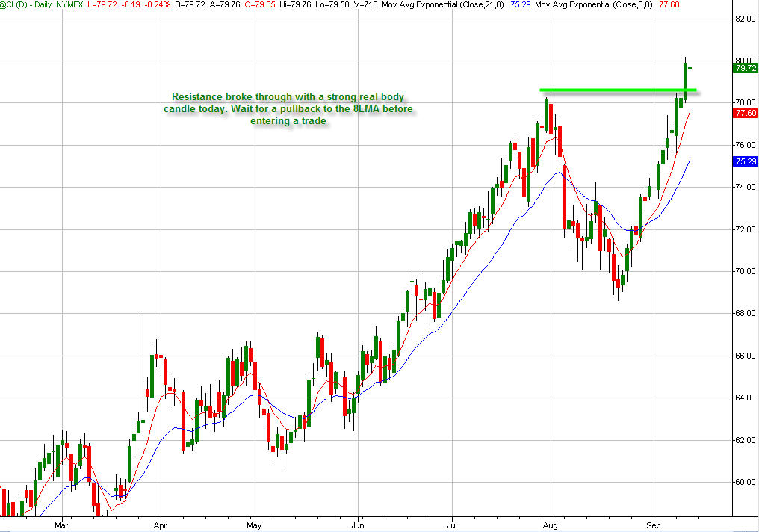
Task: Click the 68.00 price axis label
Action: pyautogui.click(x=746, y=313)
